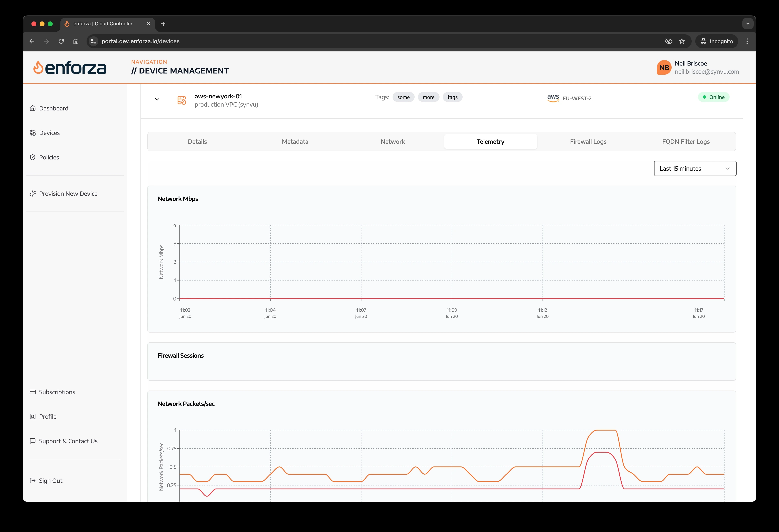779x532 pixels.
Task: Open the browser tab search dropdown arrow
Action: (x=748, y=24)
